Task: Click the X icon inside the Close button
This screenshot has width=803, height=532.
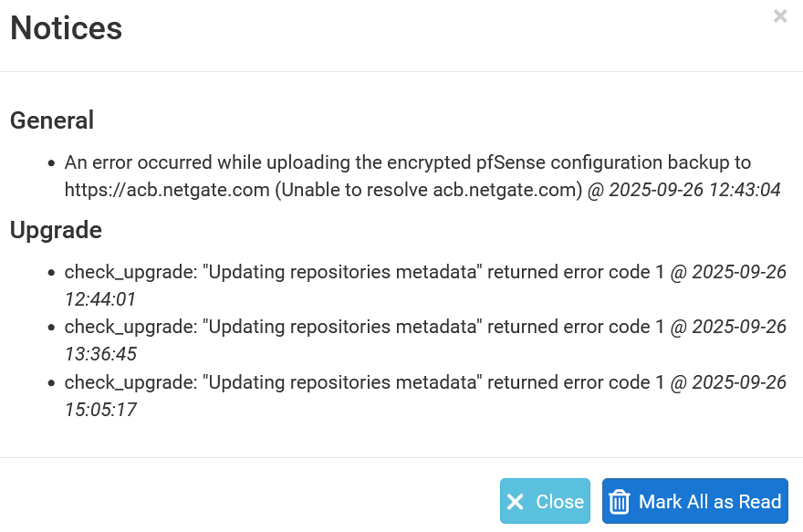Action: point(516,502)
